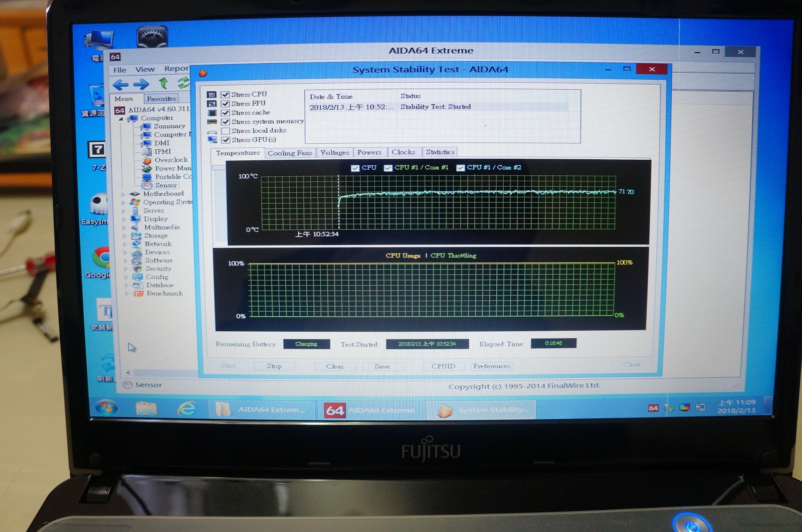This screenshot has width=802, height=532.
Task: Switch to the Powers tab
Action: (x=369, y=152)
